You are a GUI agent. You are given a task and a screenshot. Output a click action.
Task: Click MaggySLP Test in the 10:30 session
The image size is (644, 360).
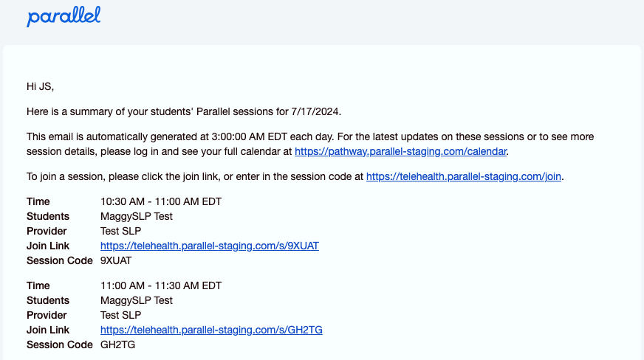137,216
